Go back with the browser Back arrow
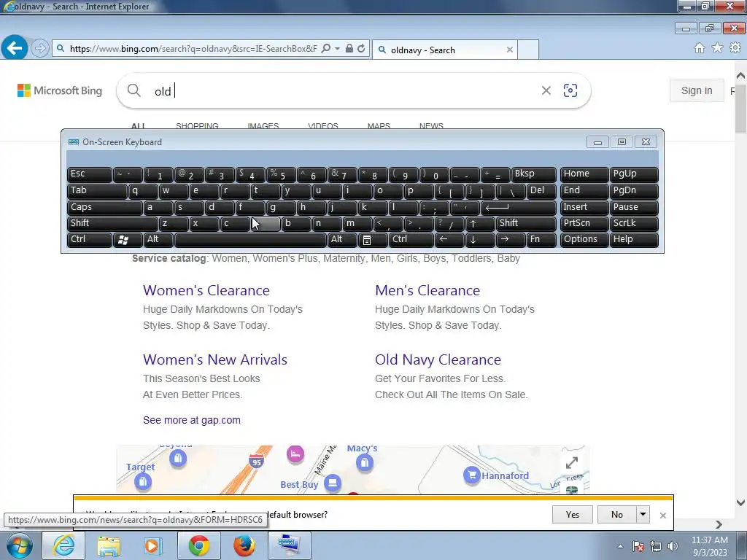 tap(15, 47)
